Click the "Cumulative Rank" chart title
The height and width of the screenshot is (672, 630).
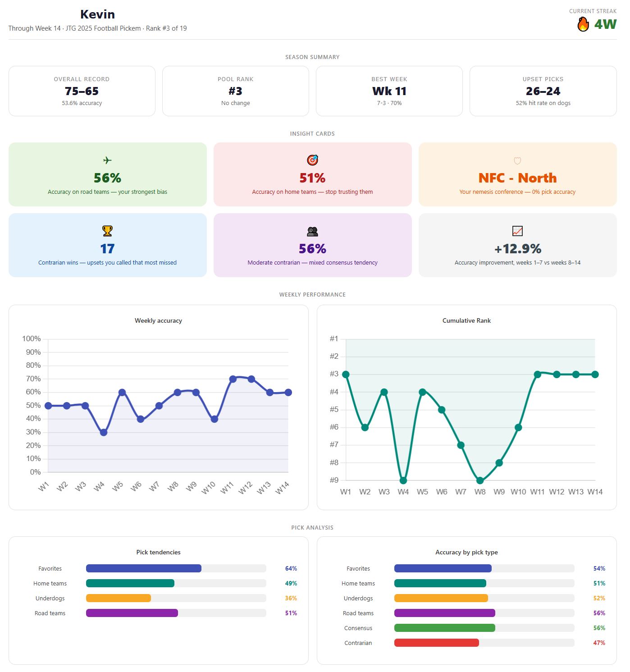click(466, 321)
